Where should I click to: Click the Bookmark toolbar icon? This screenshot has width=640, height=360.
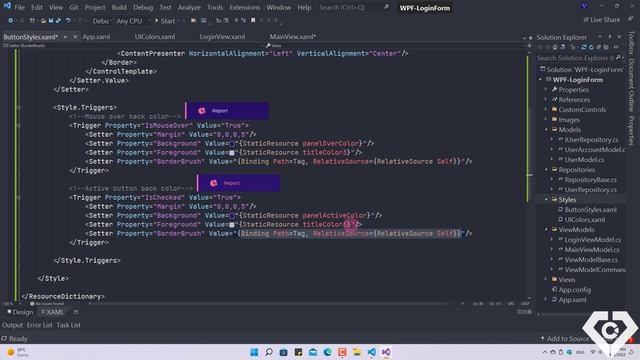[x=253, y=20]
